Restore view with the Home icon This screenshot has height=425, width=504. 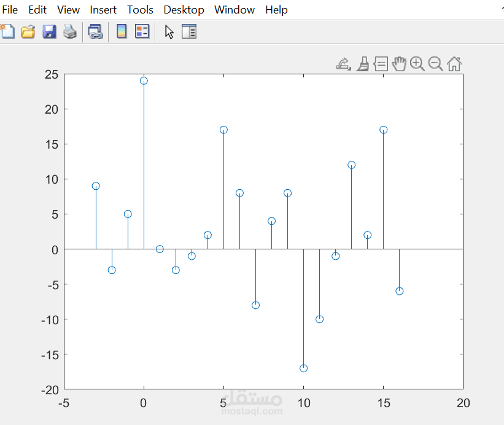(x=454, y=64)
